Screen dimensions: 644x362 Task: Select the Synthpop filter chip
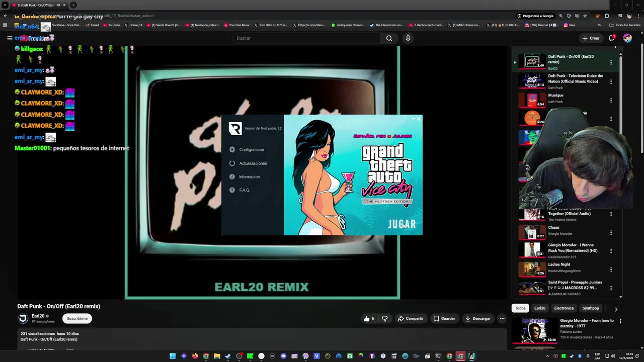tap(591, 308)
